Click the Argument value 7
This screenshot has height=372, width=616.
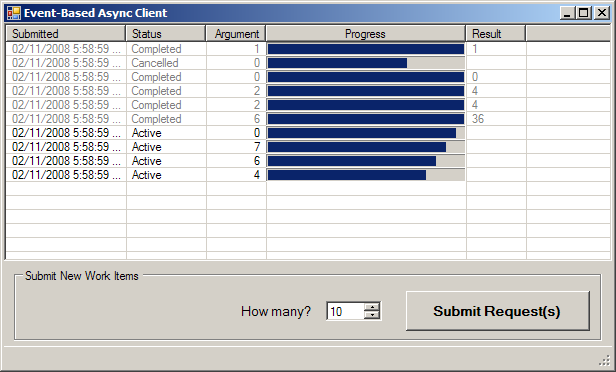pyautogui.click(x=257, y=147)
